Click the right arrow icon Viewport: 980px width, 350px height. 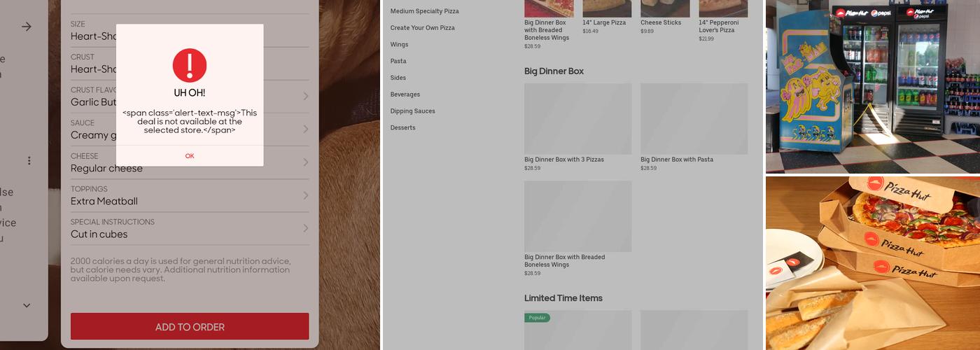coord(27,27)
